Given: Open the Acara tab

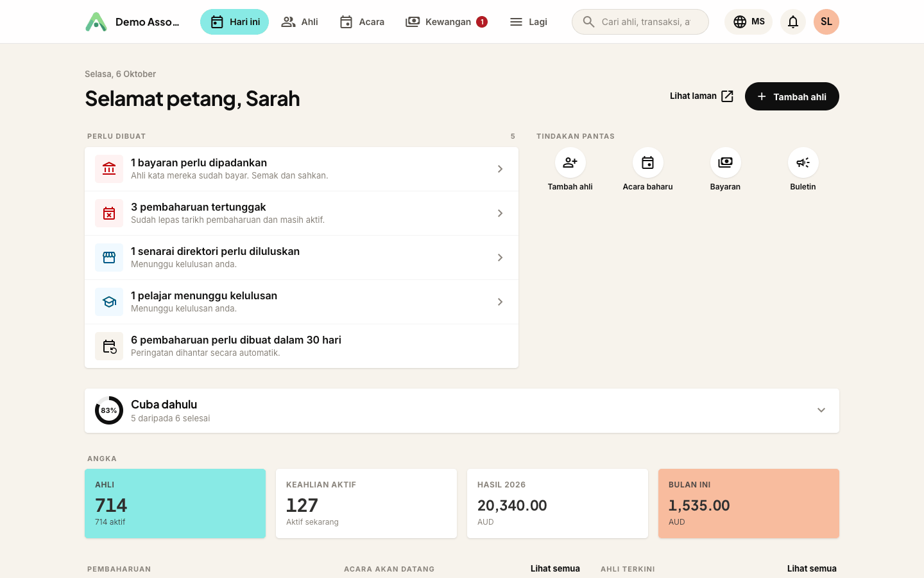Looking at the screenshot, I should 362,22.
